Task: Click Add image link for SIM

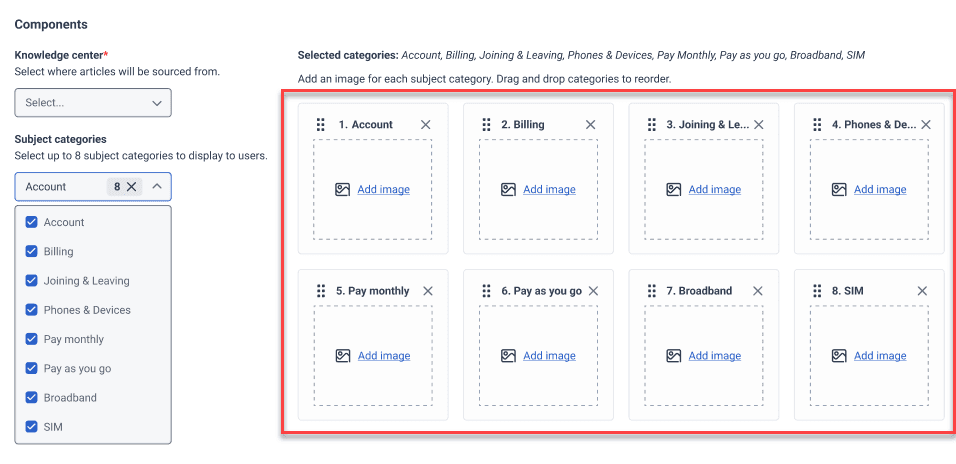Action: (x=880, y=355)
